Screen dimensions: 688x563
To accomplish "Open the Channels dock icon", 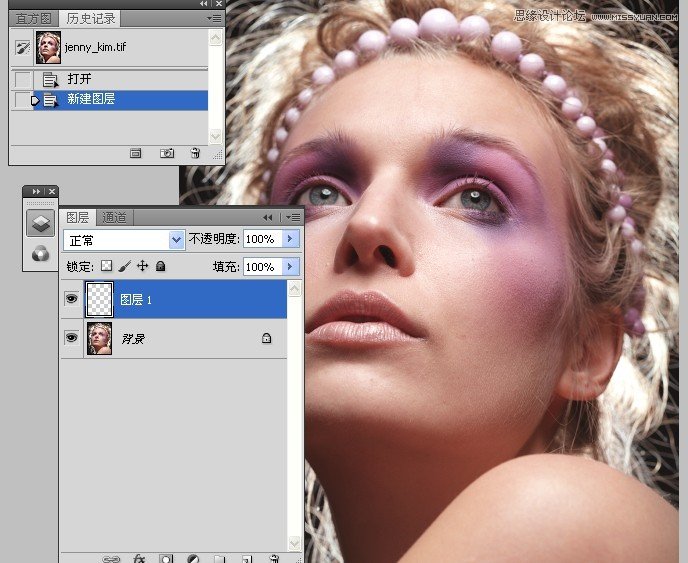I will (x=40, y=253).
